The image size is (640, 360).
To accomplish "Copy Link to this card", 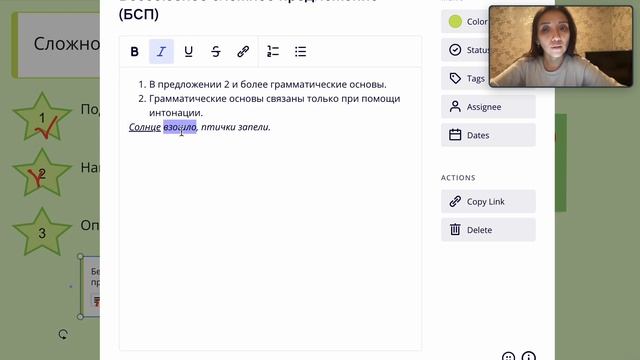I will click(488, 202).
